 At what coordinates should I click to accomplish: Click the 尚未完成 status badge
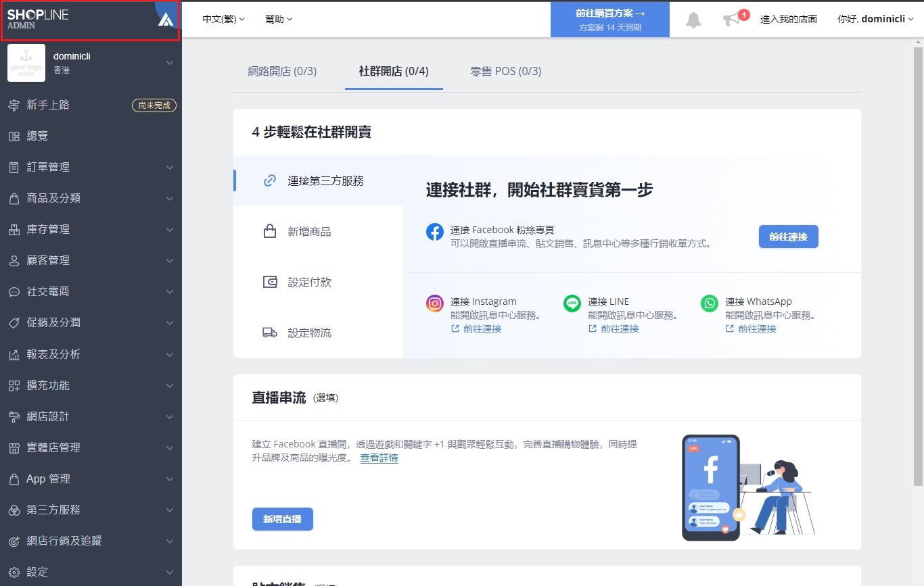click(154, 105)
